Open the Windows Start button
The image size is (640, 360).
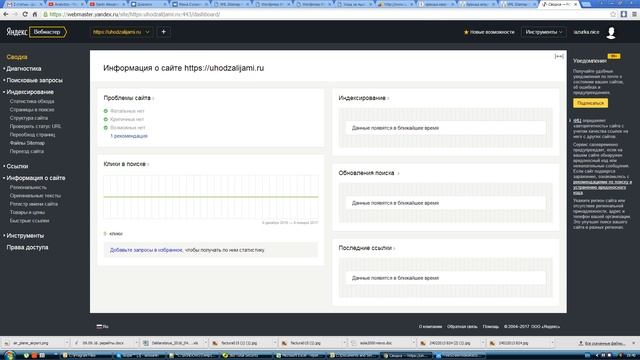8,356
